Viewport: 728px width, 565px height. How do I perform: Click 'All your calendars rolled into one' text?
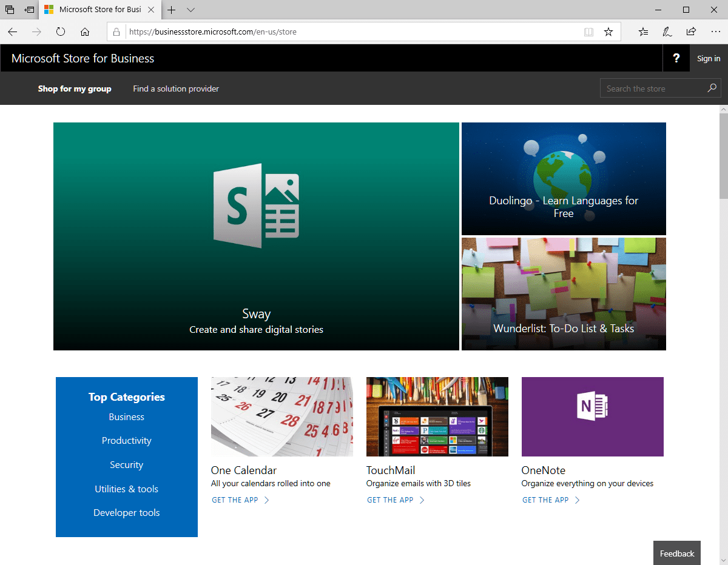271,484
